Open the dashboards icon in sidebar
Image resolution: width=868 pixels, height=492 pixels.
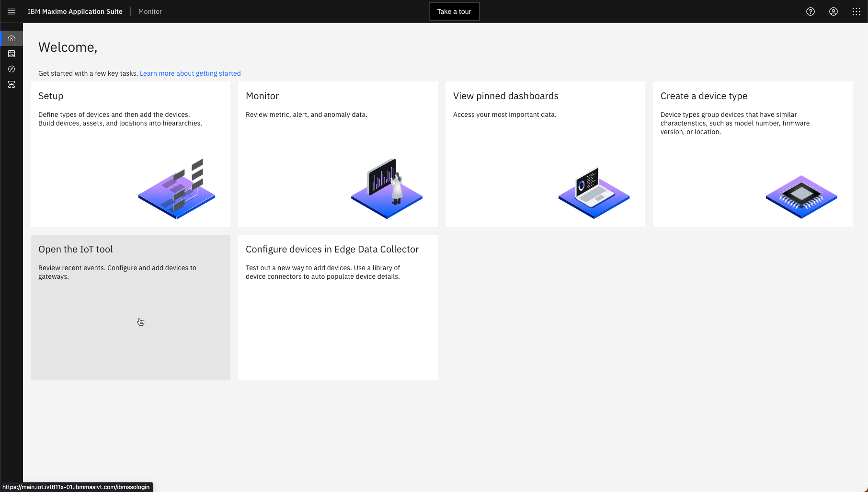click(11, 54)
